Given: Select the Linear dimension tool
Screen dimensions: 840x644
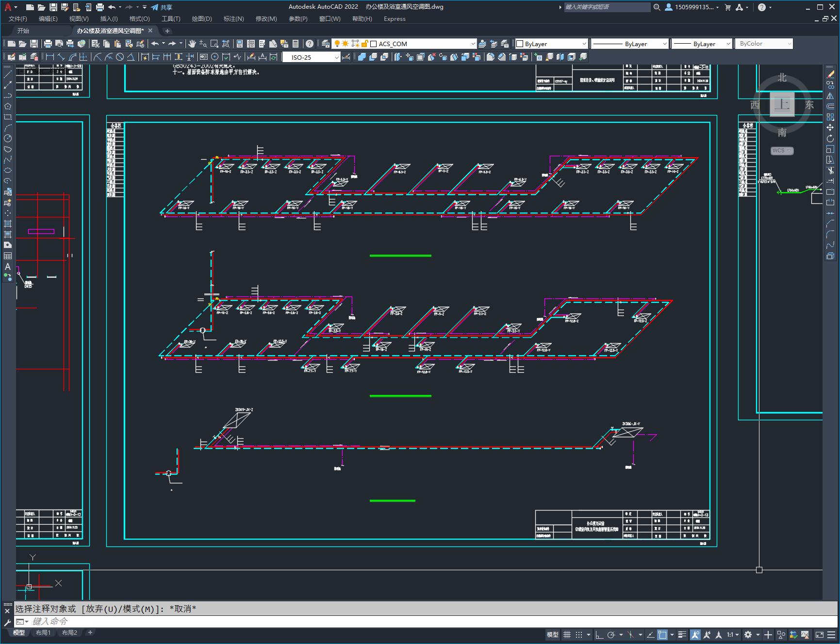Looking at the screenshot, I should point(50,57).
